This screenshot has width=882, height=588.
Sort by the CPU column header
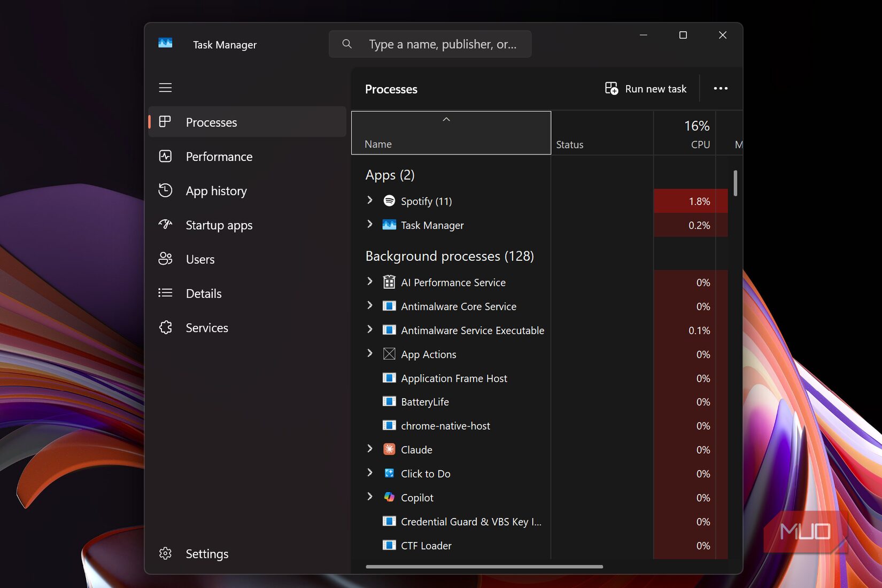pyautogui.click(x=685, y=133)
